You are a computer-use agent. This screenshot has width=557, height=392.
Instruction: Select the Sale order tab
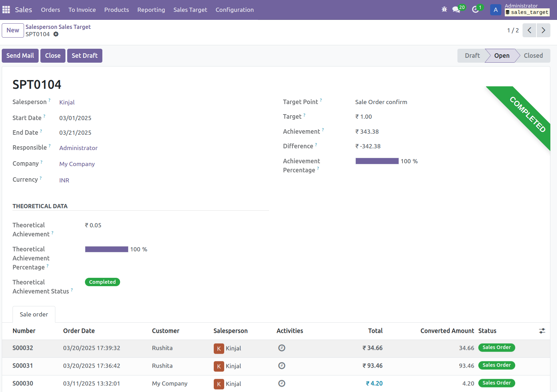(x=34, y=314)
